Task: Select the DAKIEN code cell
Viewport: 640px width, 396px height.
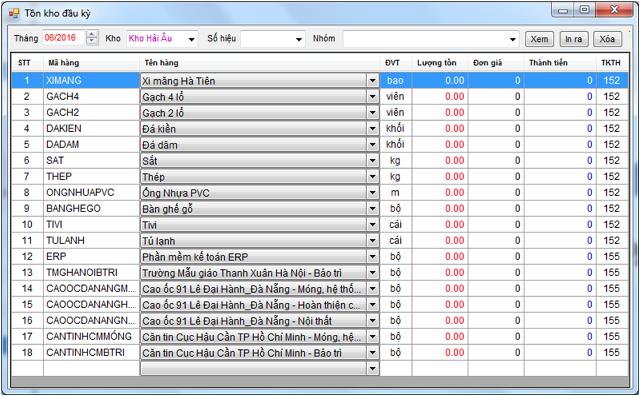Action: click(x=91, y=128)
